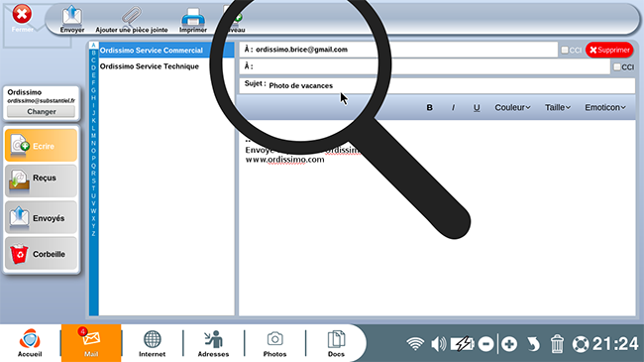Jump to letter Z in contact index

(x=94, y=234)
